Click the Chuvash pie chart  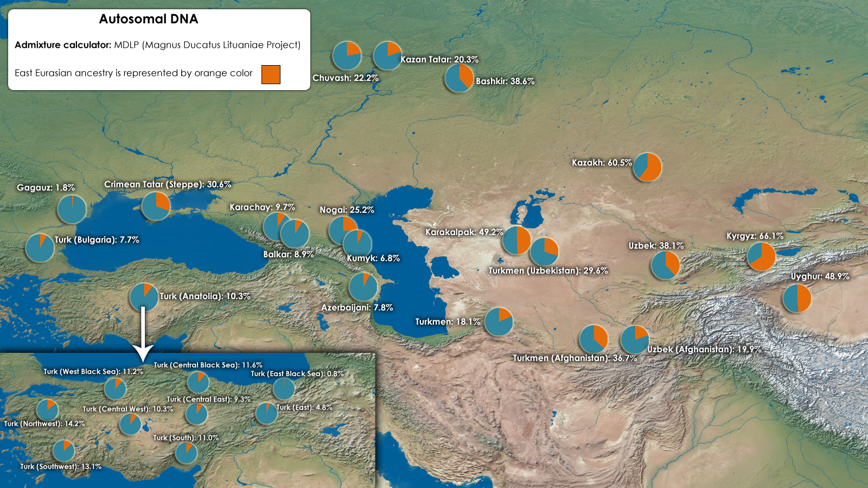tap(347, 55)
